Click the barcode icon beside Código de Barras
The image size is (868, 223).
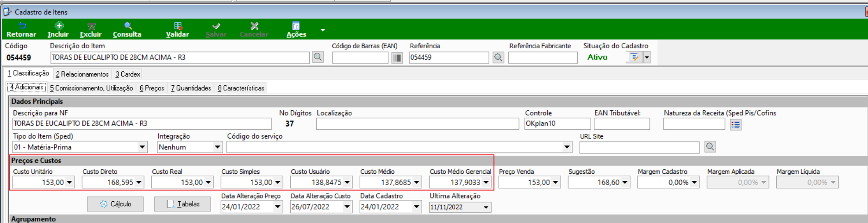coord(397,57)
